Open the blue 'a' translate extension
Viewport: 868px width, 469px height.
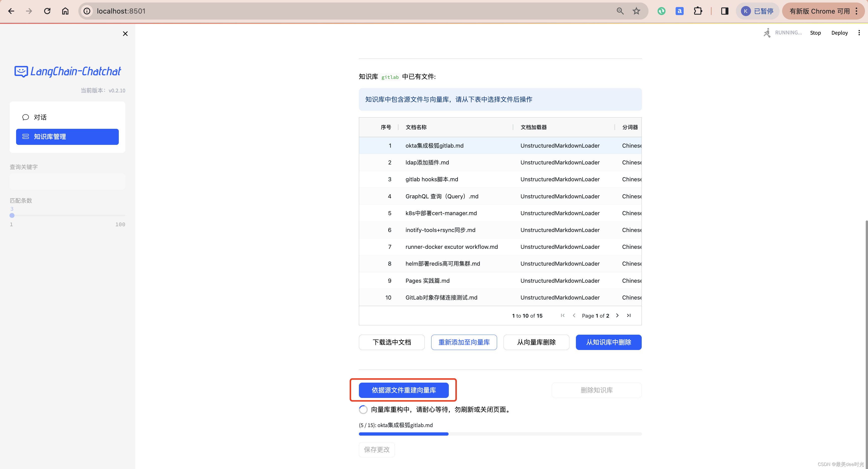[x=679, y=11]
